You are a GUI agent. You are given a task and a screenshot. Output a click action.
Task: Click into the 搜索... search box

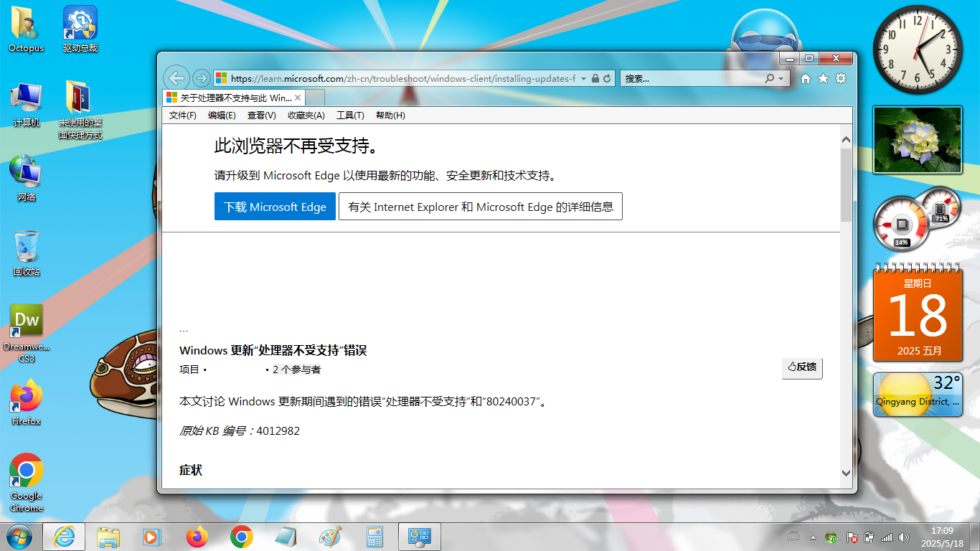[x=692, y=78]
